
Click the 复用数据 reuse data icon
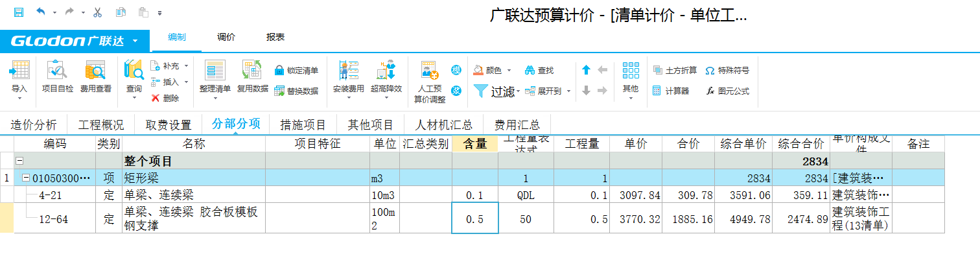[252, 70]
